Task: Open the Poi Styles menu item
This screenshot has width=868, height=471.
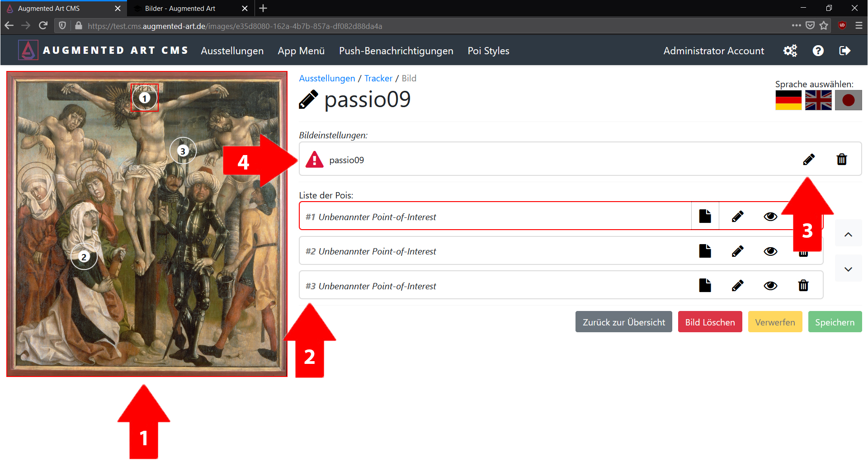Action: click(x=488, y=51)
